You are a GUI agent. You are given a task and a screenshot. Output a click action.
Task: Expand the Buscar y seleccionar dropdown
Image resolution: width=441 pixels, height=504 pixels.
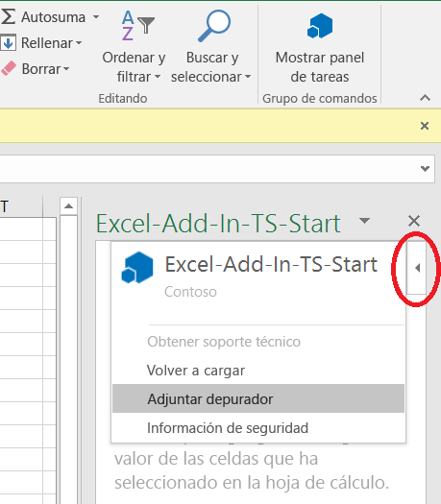coord(248,77)
